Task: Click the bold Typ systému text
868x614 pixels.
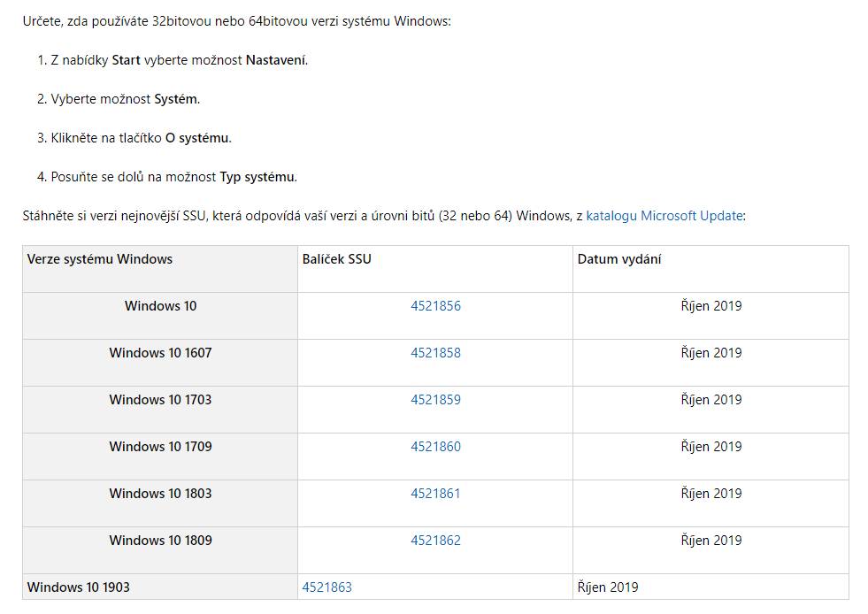Action: pos(257,177)
